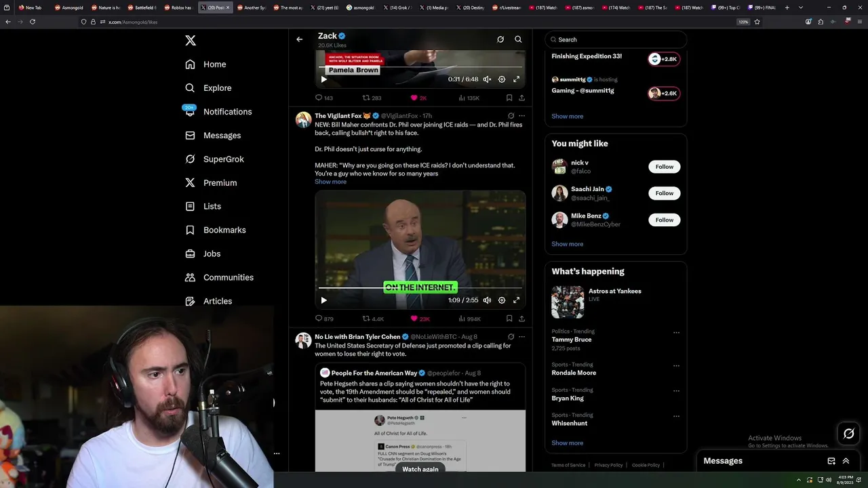The image size is (868, 488).
Task: Open Bookmarks in sidebar
Action: [215, 230]
